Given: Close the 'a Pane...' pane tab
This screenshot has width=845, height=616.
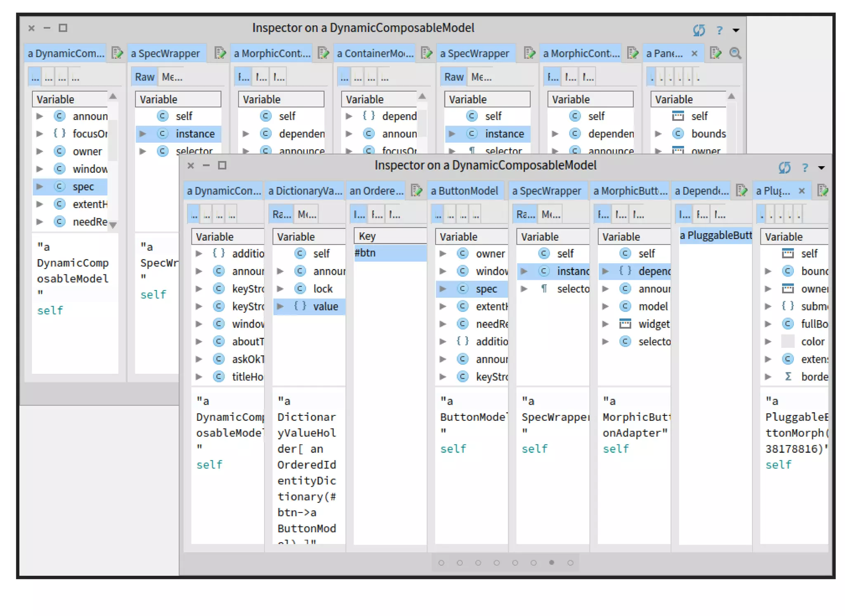Looking at the screenshot, I should click(x=694, y=53).
